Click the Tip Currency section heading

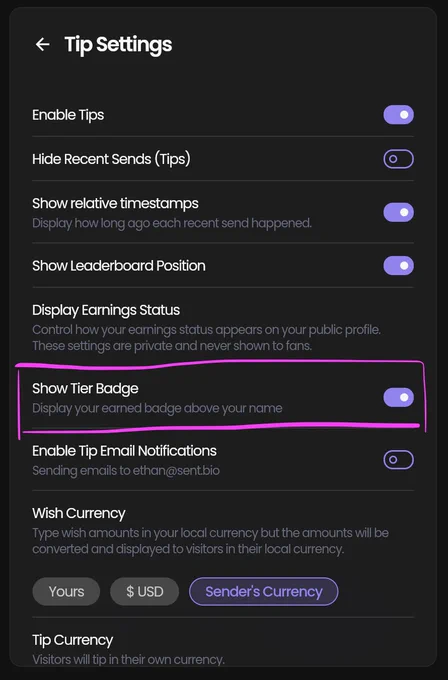pyautogui.click(x=72, y=640)
